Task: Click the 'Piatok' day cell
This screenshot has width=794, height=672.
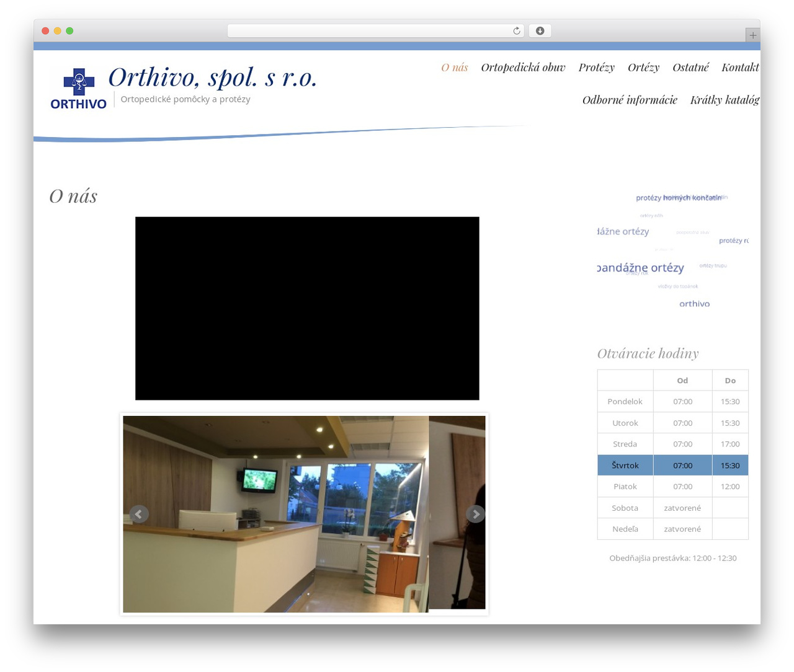Action: [625, 487]
